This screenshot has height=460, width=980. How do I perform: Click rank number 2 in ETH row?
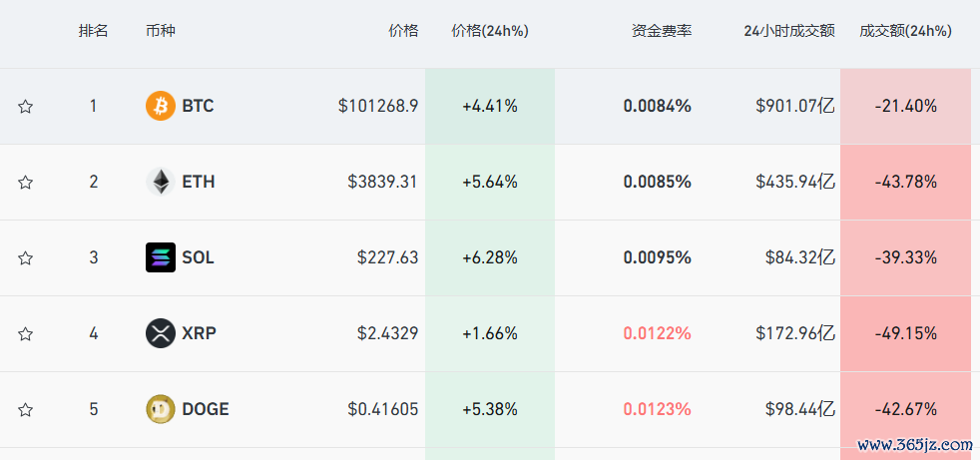tap(93, 182)
